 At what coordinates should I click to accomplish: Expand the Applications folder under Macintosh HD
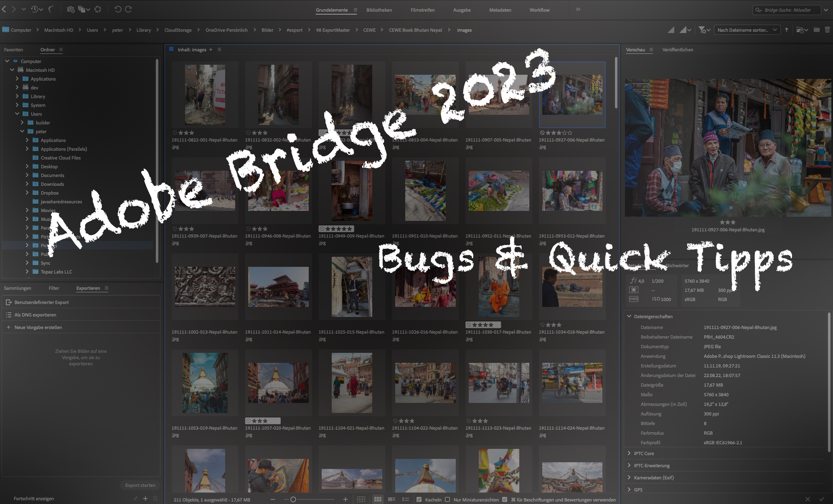tap(17, 79)
